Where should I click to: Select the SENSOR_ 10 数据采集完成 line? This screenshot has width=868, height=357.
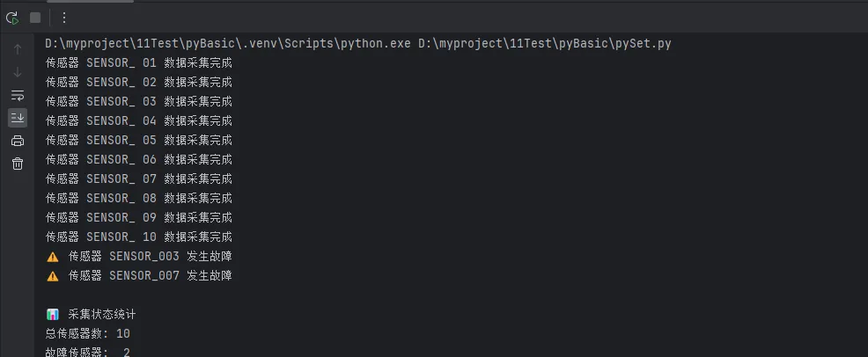pyautogui.click(x=139, y=237)
